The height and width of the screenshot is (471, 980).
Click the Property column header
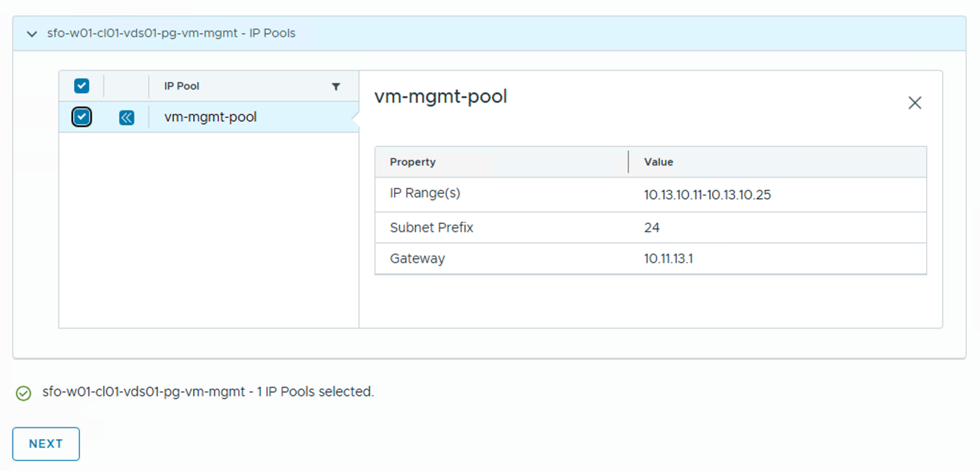[x=412, y=162]
